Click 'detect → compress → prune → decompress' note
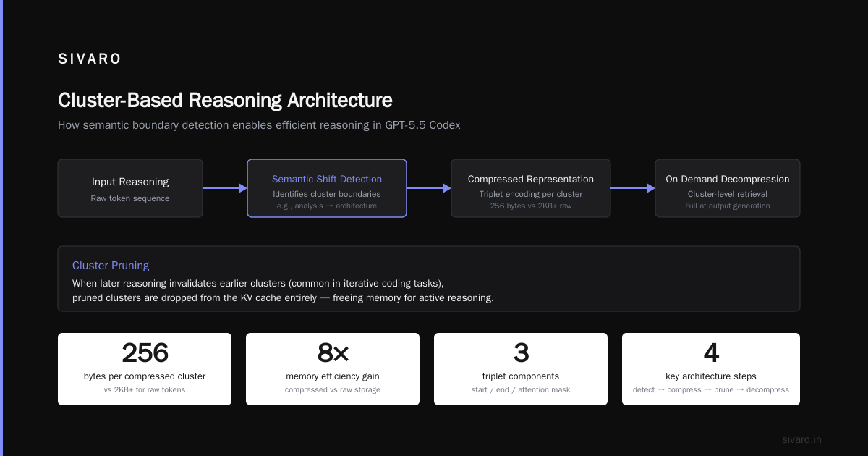The image size is (868, 456). pyautogui.click(x=711, y=389)
